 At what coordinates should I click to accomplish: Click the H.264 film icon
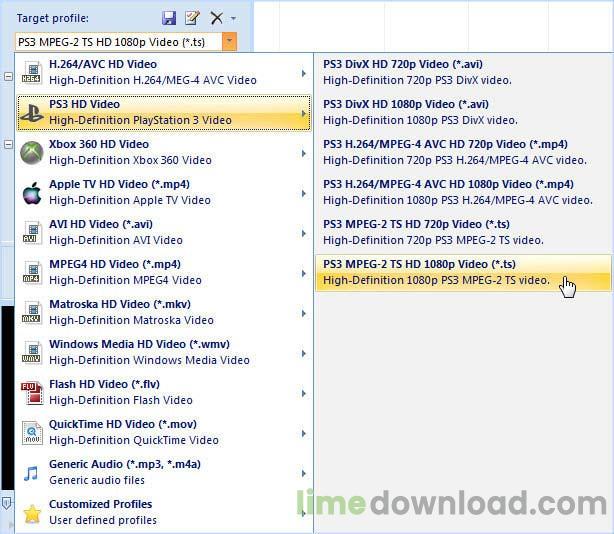[31, 73]
